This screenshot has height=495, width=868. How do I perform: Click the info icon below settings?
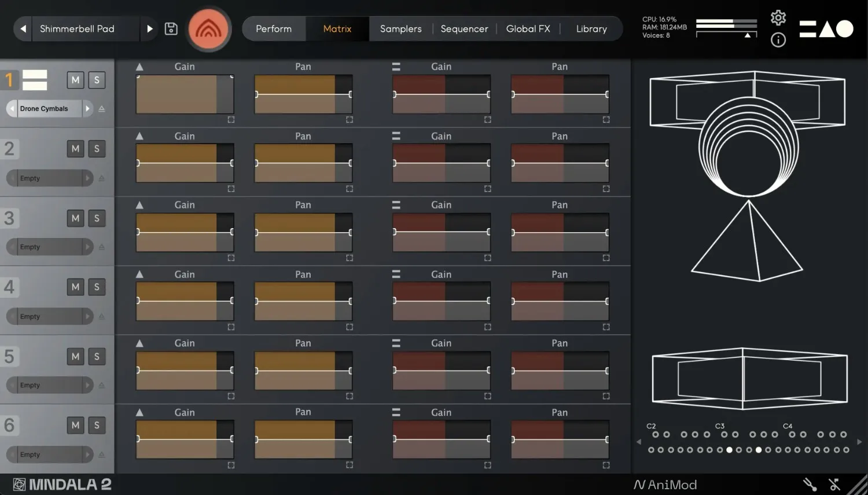point(778,41)
